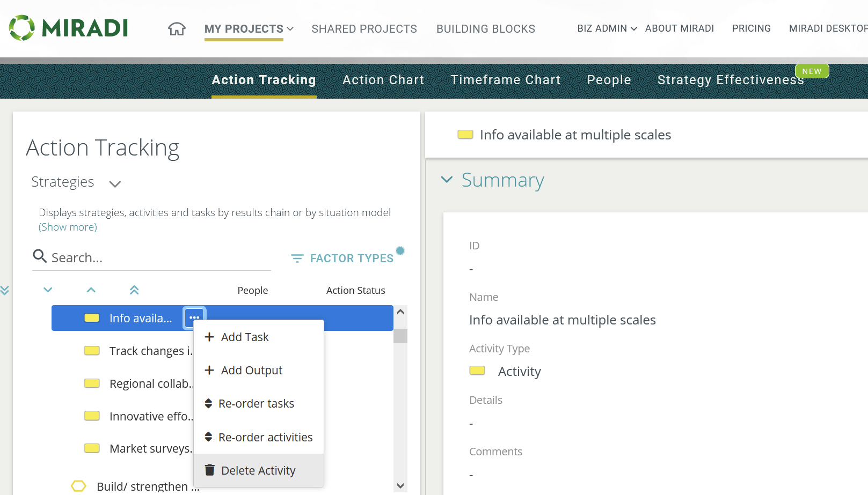Screen dimensions: 868x495
Task: Collapse the Summary section
Action: pos(447,180)
